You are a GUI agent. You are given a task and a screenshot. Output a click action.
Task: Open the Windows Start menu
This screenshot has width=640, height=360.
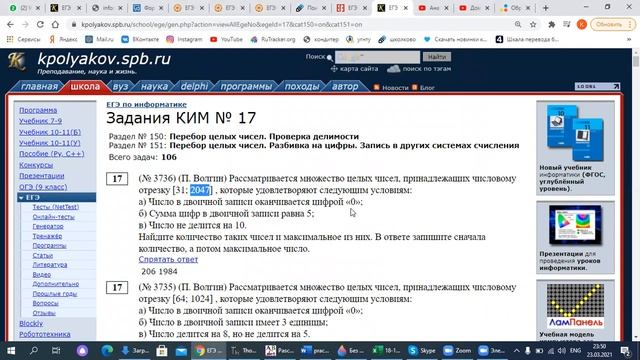[x=11, y=351]
